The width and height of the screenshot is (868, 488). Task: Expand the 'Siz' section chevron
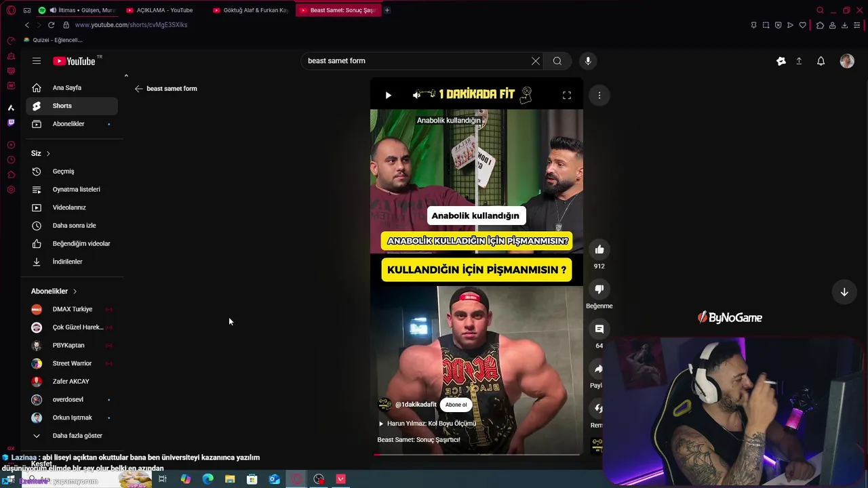(x=48, y=154)
